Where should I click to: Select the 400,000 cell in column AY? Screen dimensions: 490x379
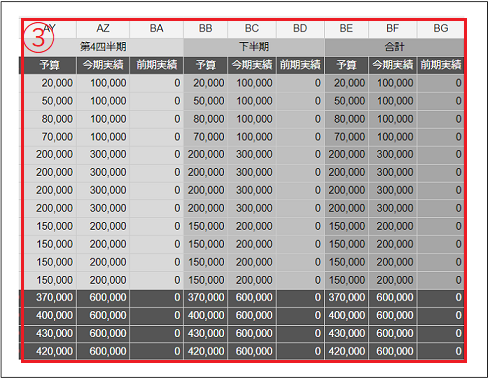pyautogui.click(x=50, y=316)
